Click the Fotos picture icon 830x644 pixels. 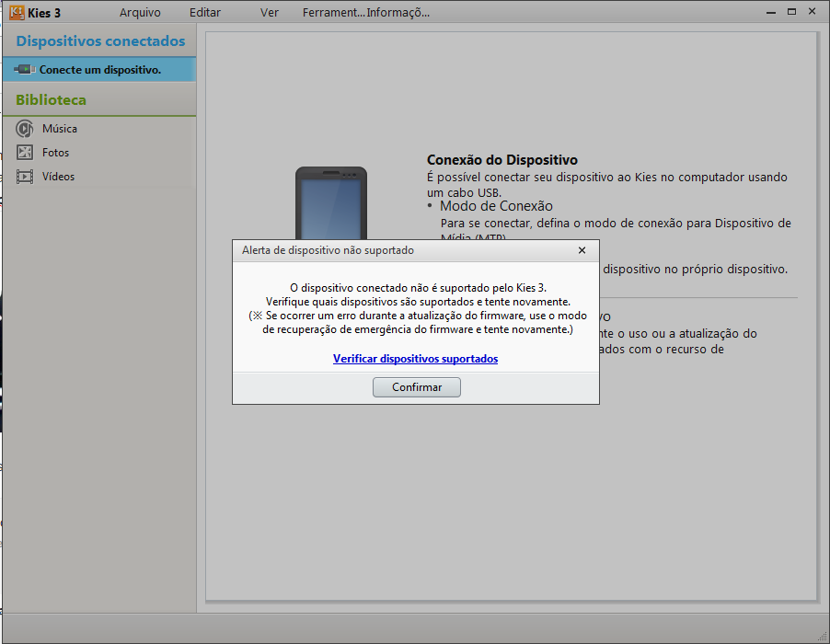(x=24, y=153)
